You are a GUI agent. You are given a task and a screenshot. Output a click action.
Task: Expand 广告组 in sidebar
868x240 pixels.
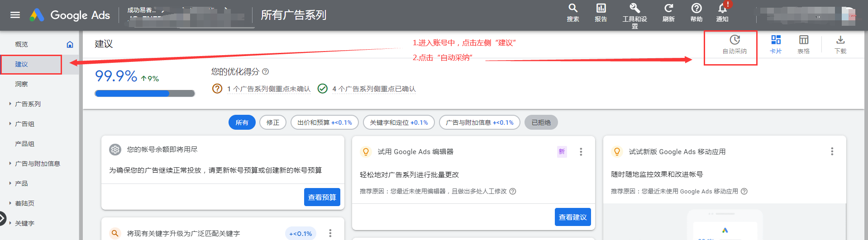(x=10, y=123)
